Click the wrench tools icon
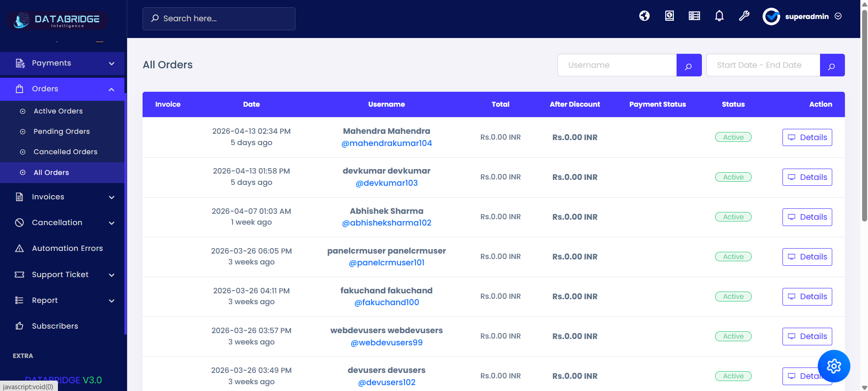 [744, 16]
